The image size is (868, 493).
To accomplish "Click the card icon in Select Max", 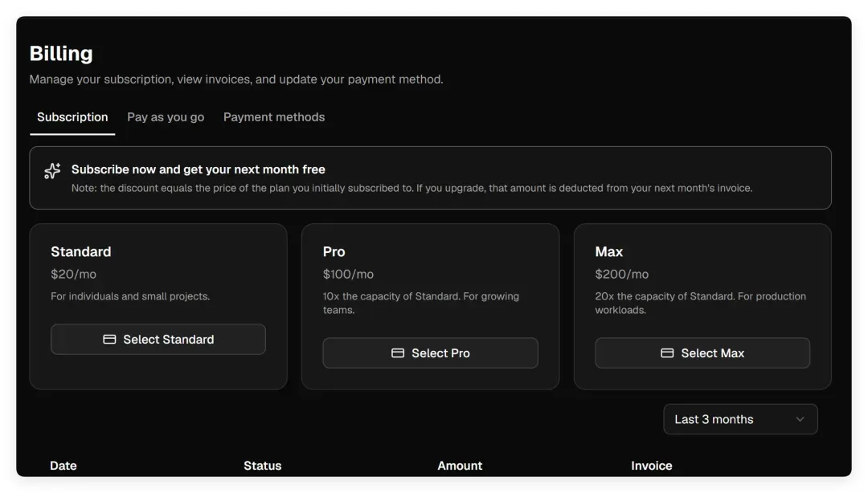I will point(668,353).
